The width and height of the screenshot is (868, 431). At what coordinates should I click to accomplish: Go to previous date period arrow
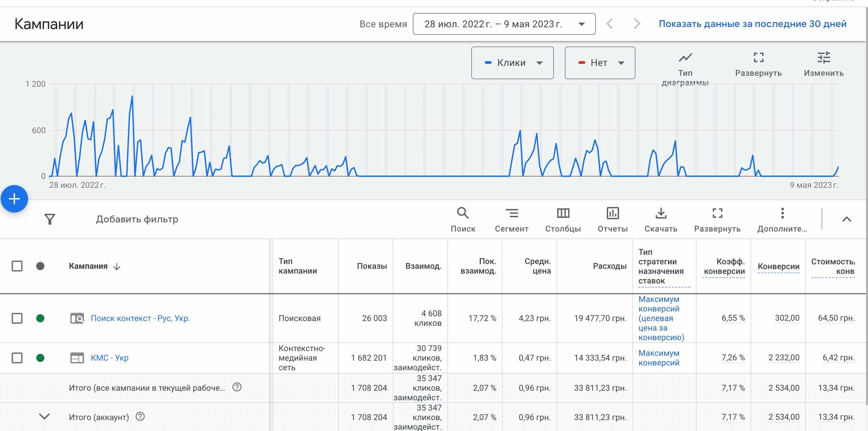pyautogui.click(x=610, y=24)
